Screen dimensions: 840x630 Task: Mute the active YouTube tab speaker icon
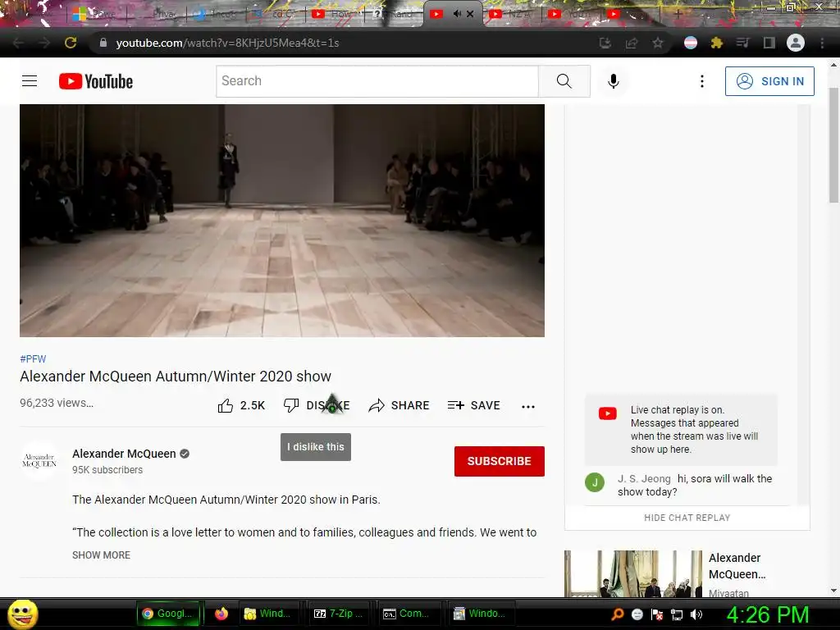[x=457, y=13]
